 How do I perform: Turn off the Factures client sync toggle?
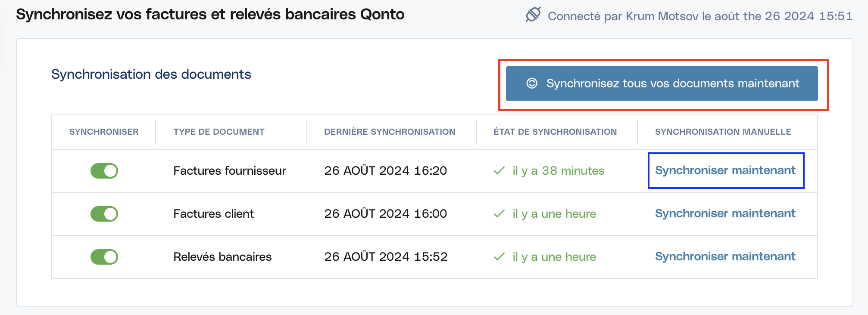click(104, 214)
